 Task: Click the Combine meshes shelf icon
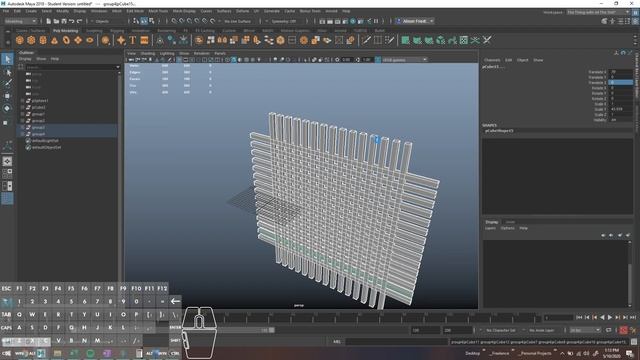tap(199, 40)
